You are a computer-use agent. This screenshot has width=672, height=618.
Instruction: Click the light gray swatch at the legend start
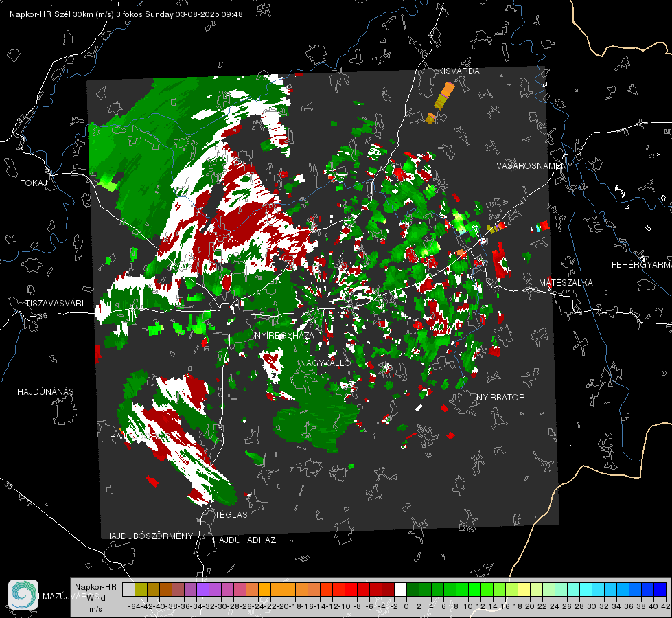(x=128, y=589)
